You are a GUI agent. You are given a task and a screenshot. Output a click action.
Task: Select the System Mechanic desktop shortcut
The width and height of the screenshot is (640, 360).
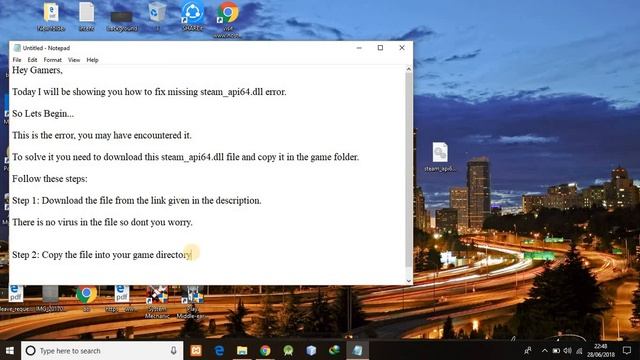click(157, 302)
